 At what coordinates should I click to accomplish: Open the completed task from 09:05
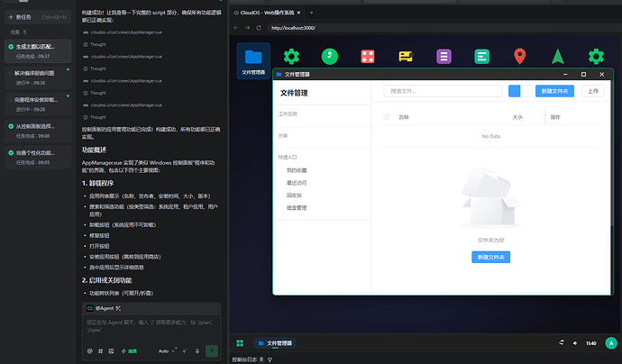click(38, 158)
